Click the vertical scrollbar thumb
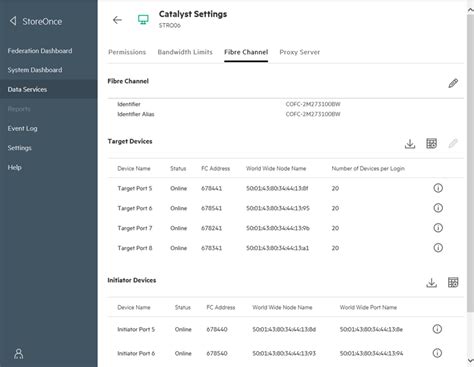The width and height of the screenshot is (474, 367). (x=470, y=163)
